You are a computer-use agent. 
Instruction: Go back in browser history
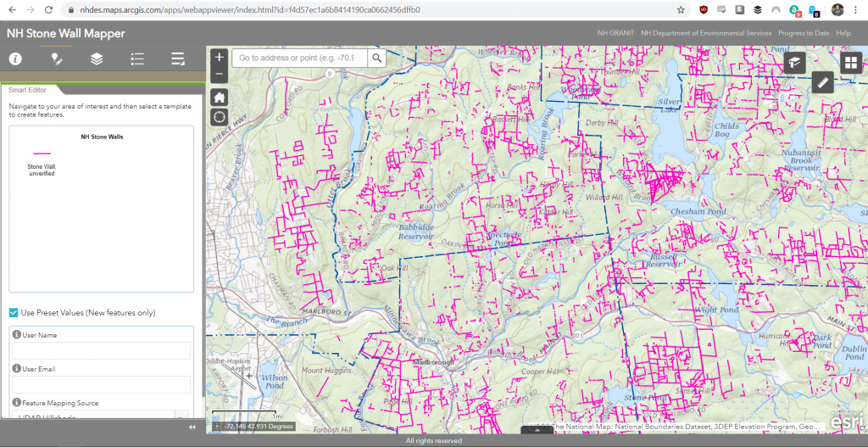[x=14, y=10]
